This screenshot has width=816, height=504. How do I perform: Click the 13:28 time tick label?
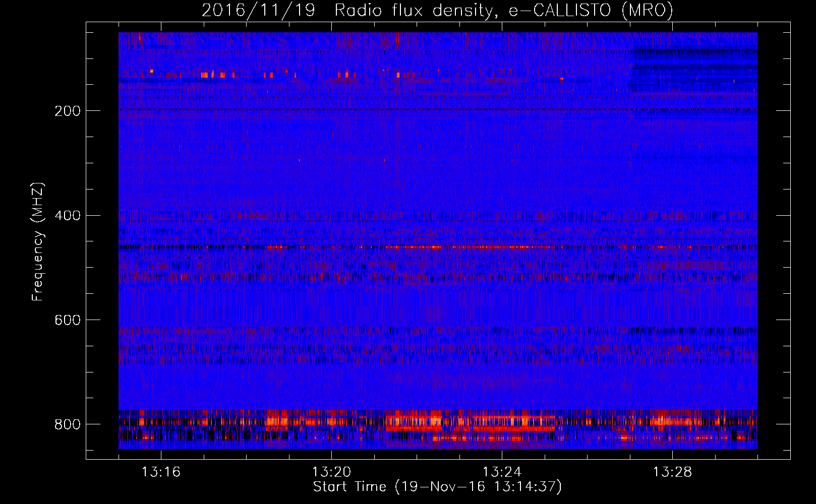click(x=672, y=472)
